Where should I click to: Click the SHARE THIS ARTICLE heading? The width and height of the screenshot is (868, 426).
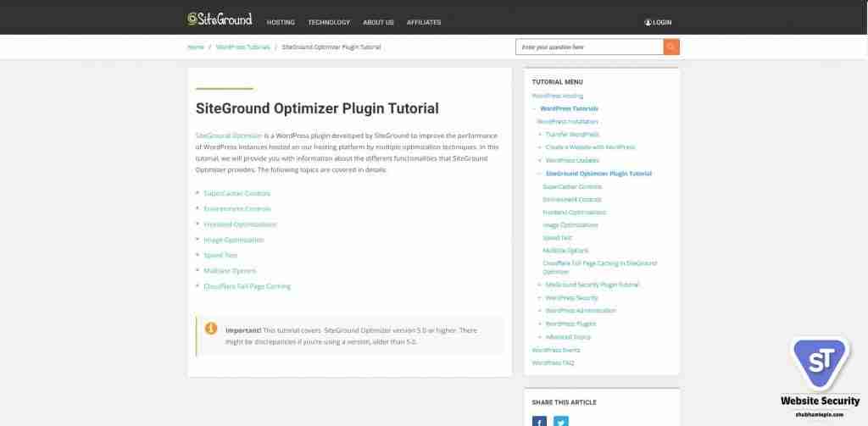click(564, 403)
